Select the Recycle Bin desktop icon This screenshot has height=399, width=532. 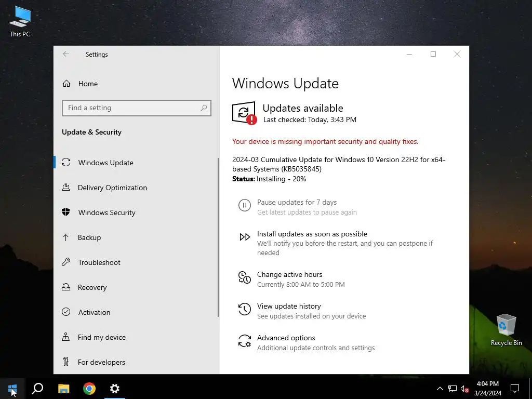pos(506,330)
